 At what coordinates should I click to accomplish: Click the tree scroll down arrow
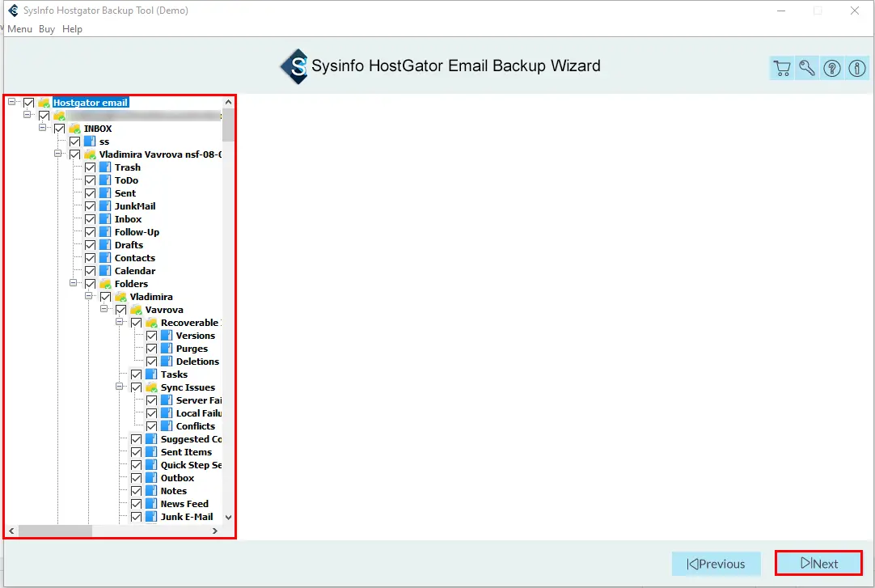[228, 517]
